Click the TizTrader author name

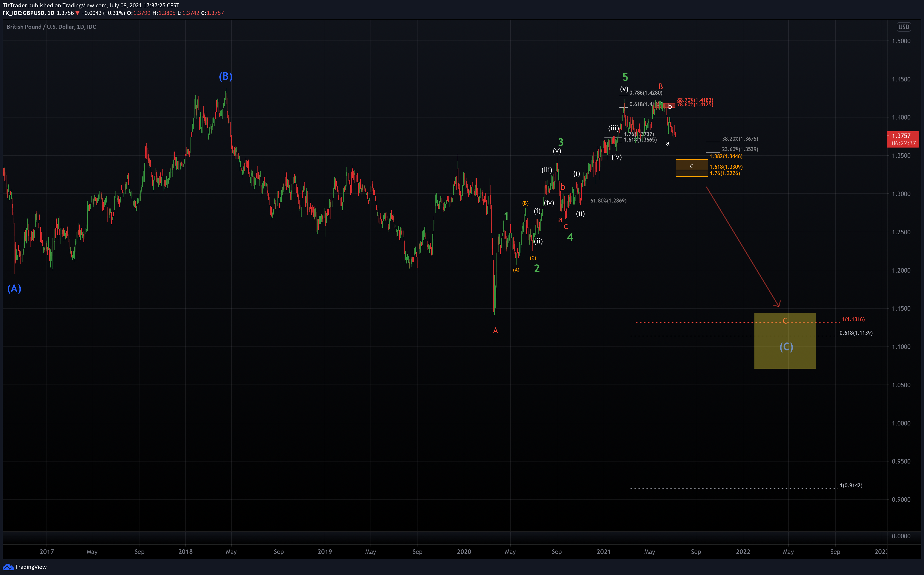pyautogui.click(x=15, y=5)
